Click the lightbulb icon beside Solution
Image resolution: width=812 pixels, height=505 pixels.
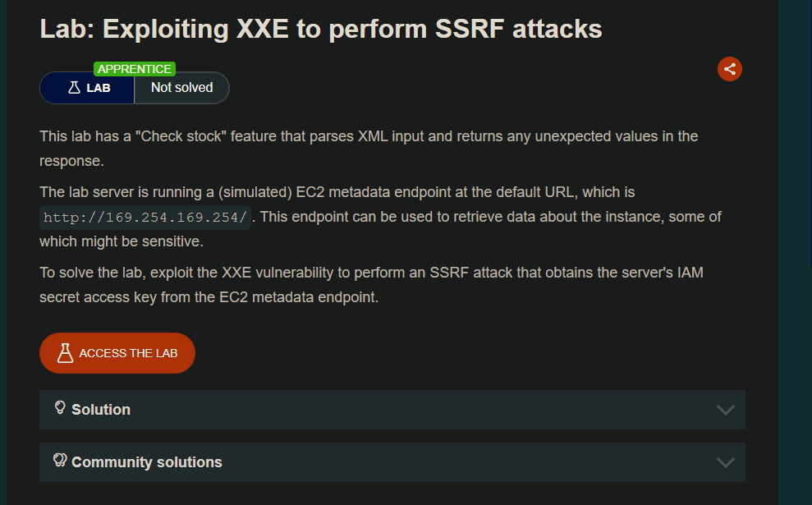click(59, 407)
